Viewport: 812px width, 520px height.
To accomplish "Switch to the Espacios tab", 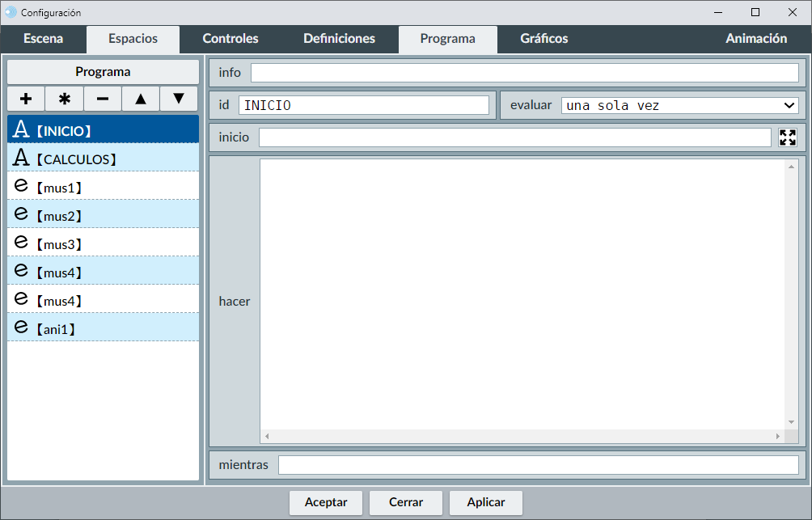I will click(x=133, y=39).
